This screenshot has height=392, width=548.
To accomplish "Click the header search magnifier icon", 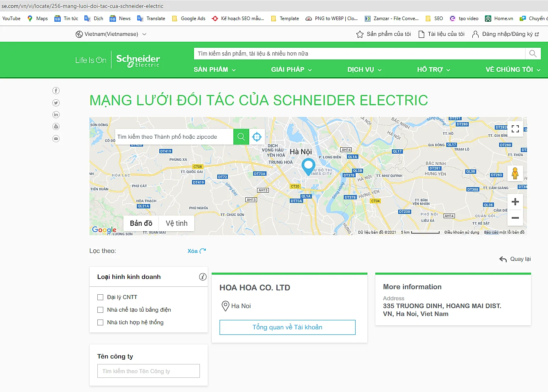I will tap(533, 54).
